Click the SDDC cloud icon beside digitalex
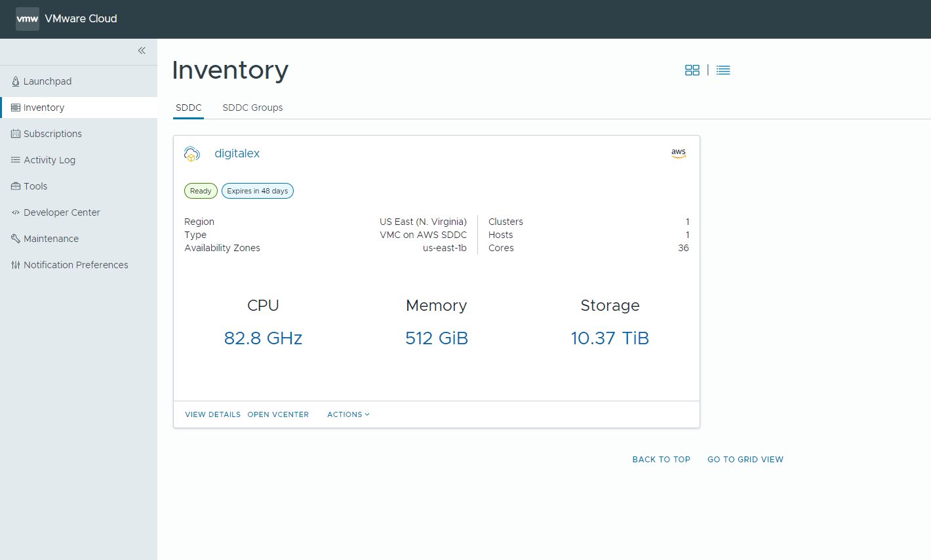This screenshot has height=560, width=931. pyautogui.click(x=191, y=154)
